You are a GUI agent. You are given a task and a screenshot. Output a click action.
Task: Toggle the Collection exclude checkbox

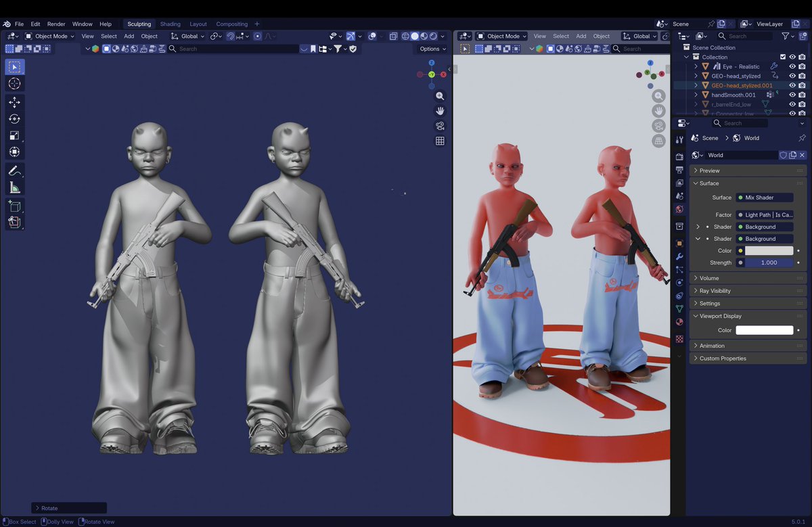783,57
